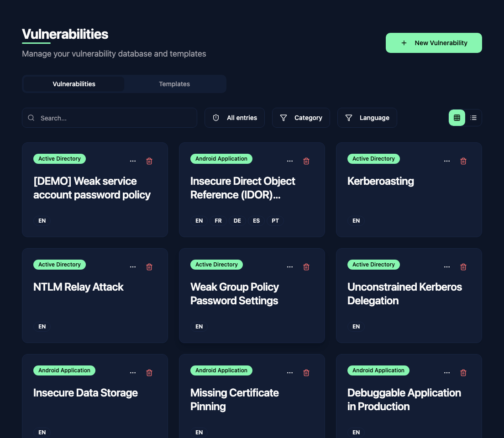Open more options for Debuggable Application card
504x438 pixels.
point(447,373)
